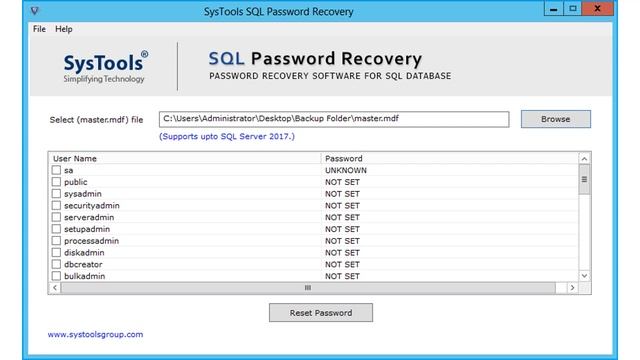The image size is (640, 360).
Task: Click the vertical scrollbar thumb
Action: click(584, 180)
